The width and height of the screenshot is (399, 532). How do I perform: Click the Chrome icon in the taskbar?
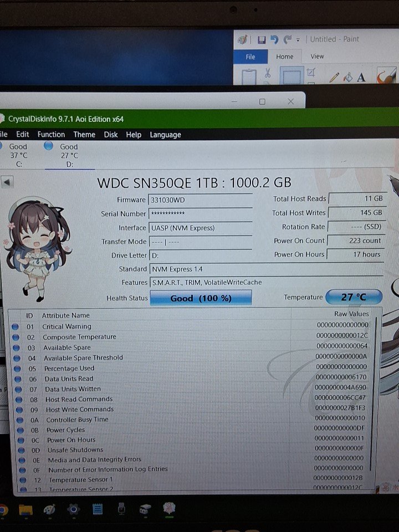(3, 510)
